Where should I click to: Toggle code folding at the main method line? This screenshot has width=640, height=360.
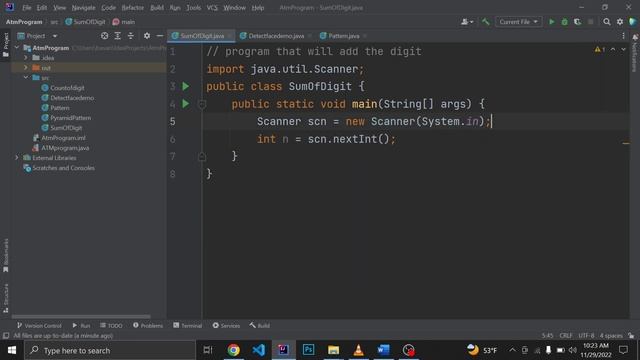(x=202, y=104)
